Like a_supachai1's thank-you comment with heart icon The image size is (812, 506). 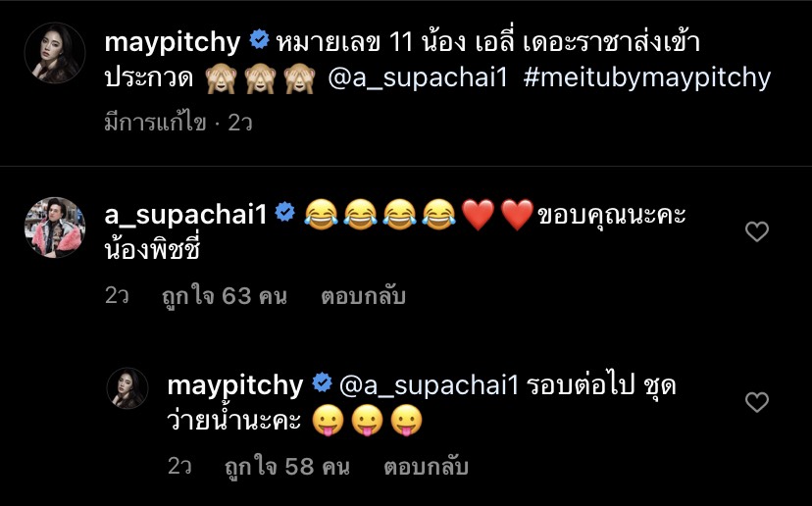click(x=756, y=231)
